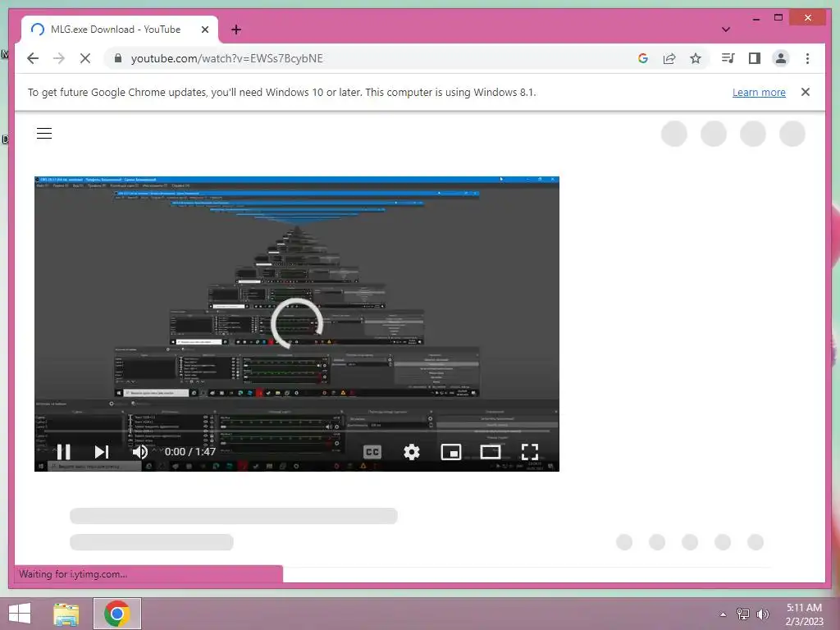Viewport: 840px width, 630px height.
Task: Skip to the next video
Action: (101, 452)
